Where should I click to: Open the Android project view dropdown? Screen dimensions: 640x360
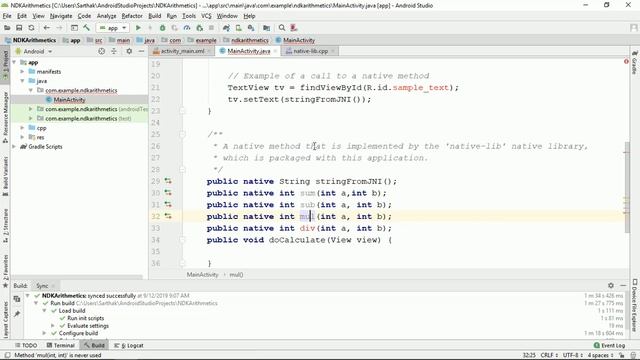point(34,51)
